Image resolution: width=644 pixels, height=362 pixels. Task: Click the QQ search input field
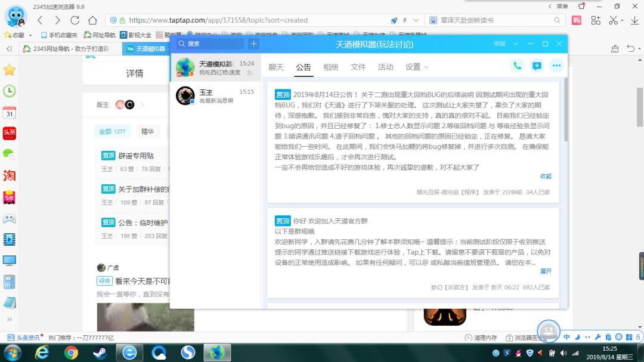coord(210,44)
